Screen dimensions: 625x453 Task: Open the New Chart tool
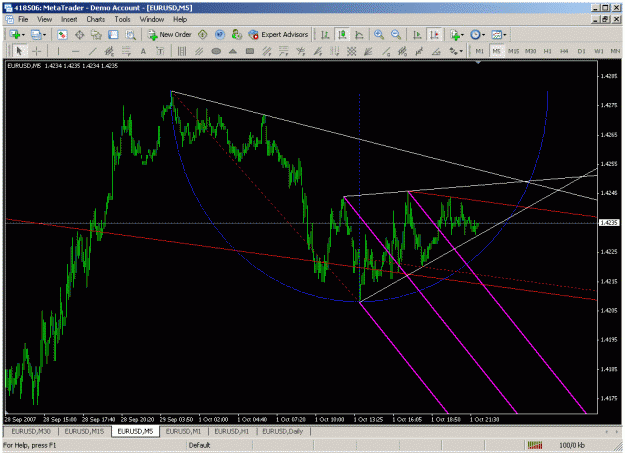tap(15, 35)
